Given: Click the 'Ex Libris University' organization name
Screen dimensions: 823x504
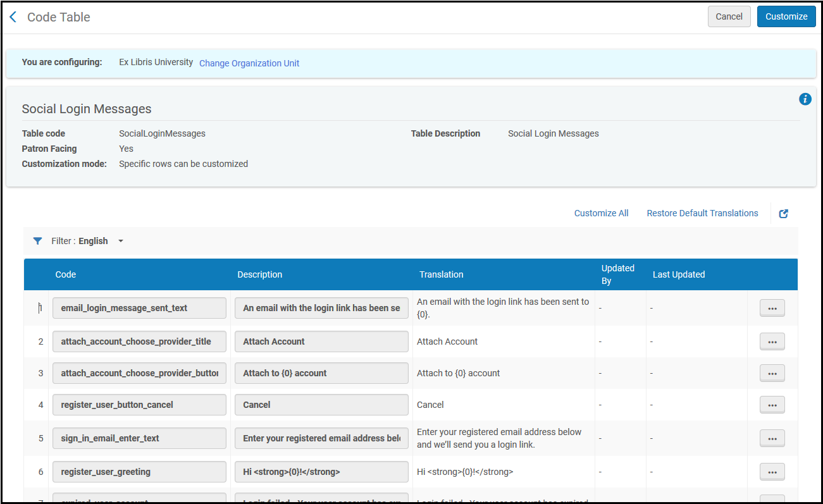Looking at the screenshot, I should pos(156,62).
